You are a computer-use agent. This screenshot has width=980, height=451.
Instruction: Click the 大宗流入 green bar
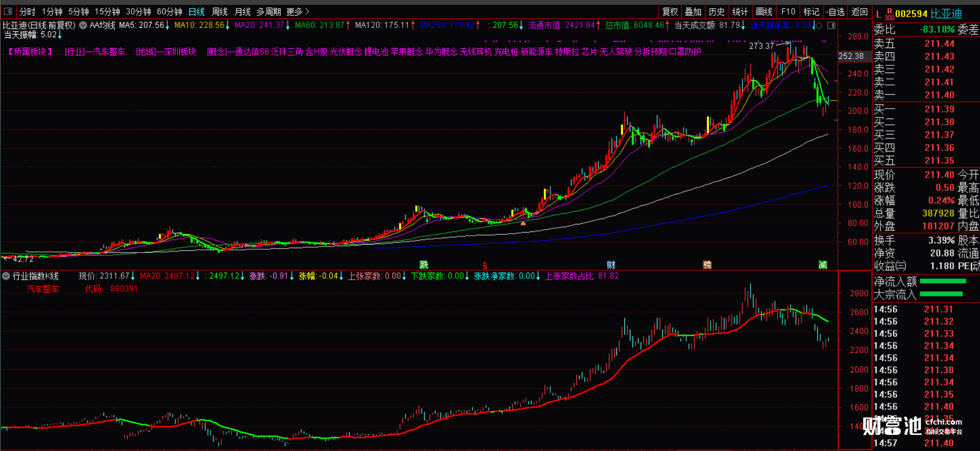pyautogui.click(x=942, y=294)
